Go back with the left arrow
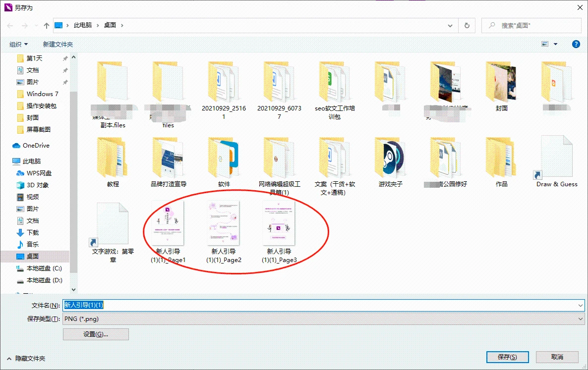Viewport: 588px width, 370px height. [x=10, y=25]
